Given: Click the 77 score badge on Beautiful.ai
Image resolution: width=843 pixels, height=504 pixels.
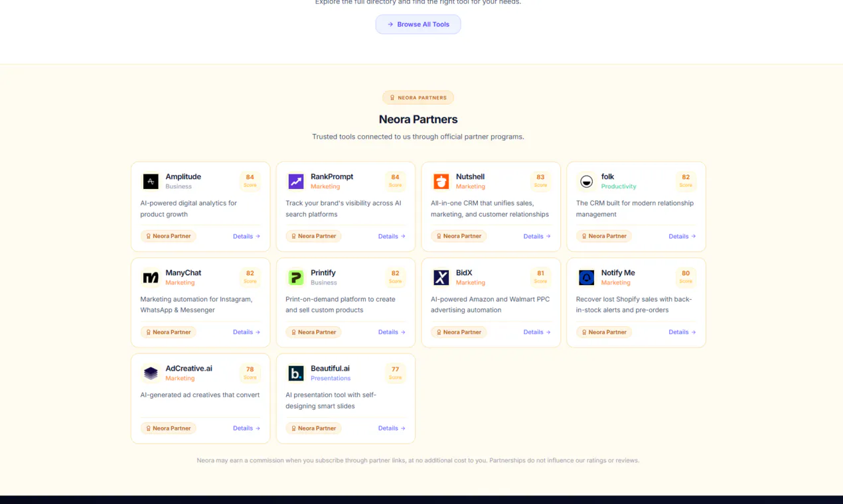Looking at the screenshot, I should (x=396, y=373).
